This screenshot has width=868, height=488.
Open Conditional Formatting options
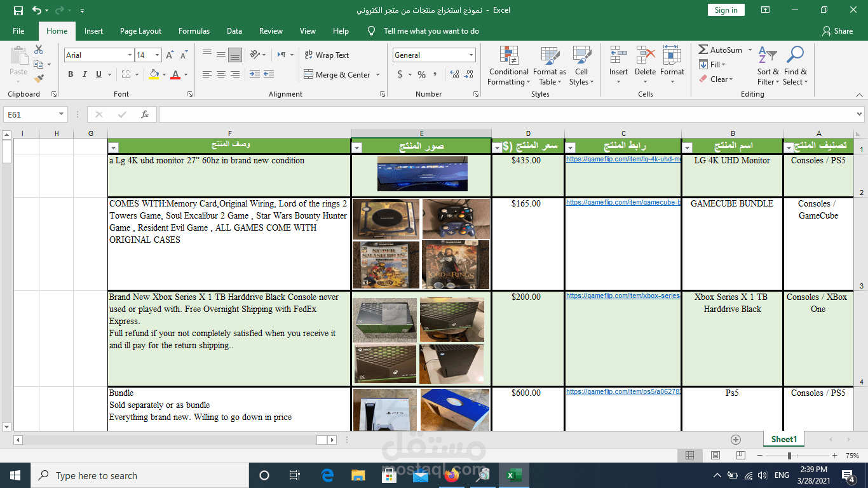509,65
